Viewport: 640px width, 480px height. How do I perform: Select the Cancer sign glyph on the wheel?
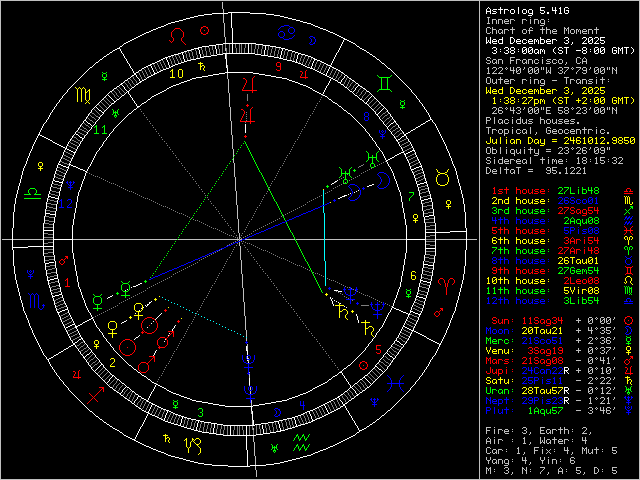pos(287,33)
